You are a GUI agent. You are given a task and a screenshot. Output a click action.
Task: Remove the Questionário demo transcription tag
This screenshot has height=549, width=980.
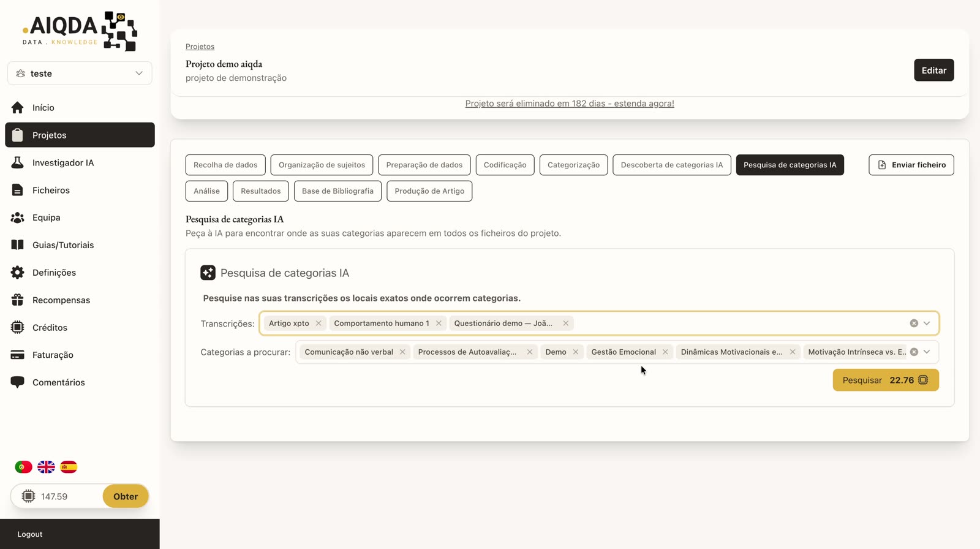point(566,324)
